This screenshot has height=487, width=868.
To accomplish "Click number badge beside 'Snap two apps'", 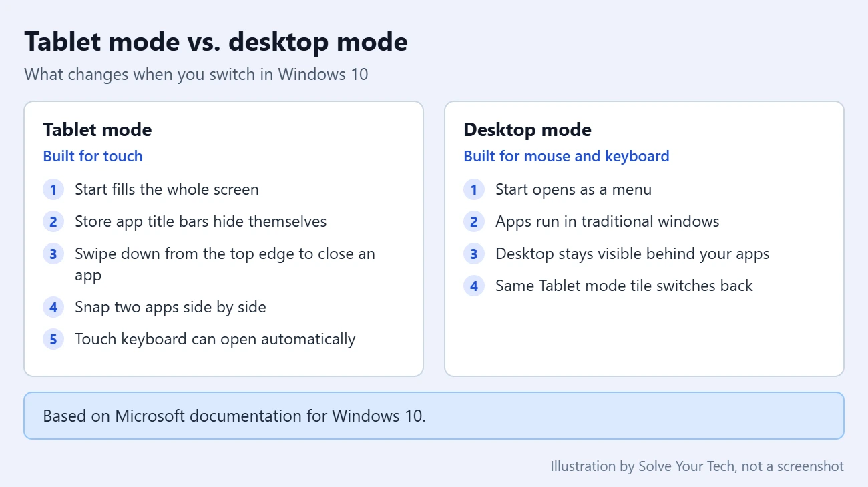I will [53, 307].
